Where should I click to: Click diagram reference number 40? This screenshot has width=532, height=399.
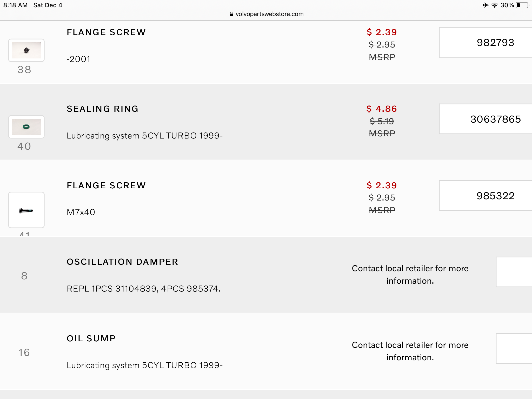click(24, 146)
